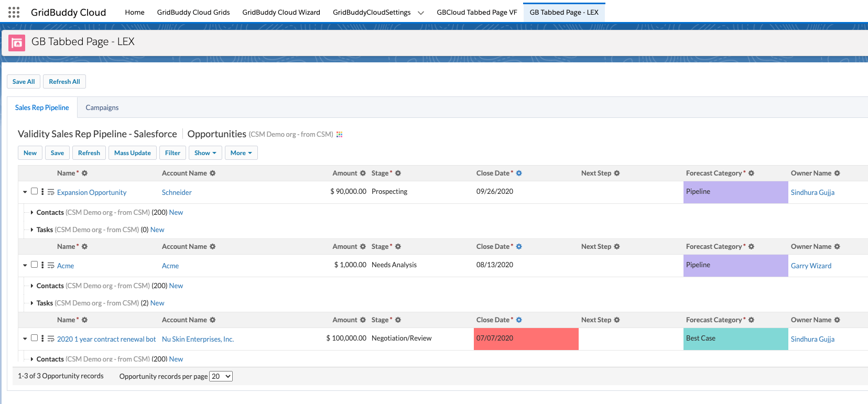Collapse the Acme opportunity row
This screenshot has width=868, height=404.
pos(25,266)
